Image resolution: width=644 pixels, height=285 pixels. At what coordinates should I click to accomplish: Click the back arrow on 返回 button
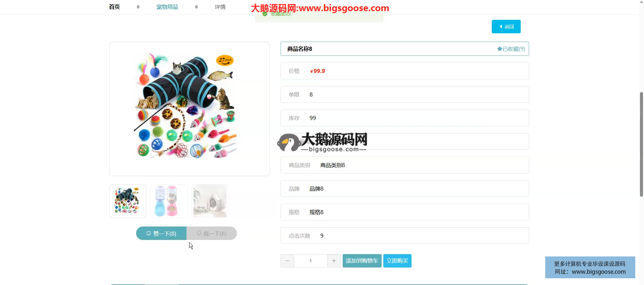(x=501, y=27)
